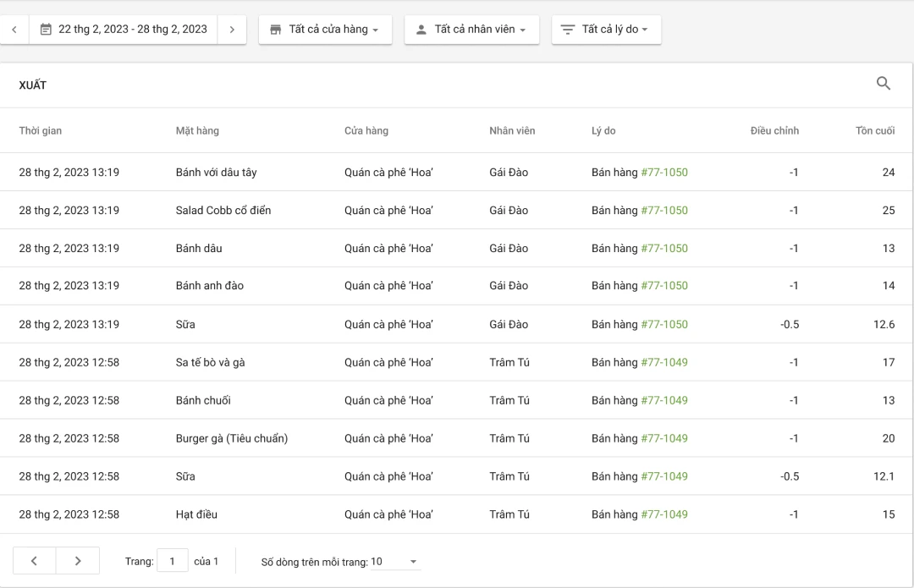Viewport: 914px width, 588px height.
Task: Click previous page arrow in pagination
Action: (34, 561)
